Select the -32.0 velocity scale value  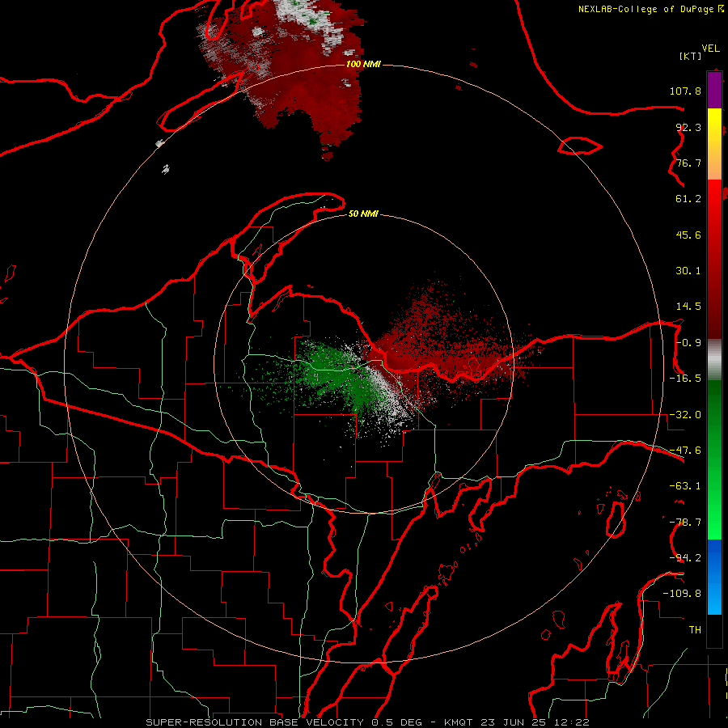(x=685, y=415)
